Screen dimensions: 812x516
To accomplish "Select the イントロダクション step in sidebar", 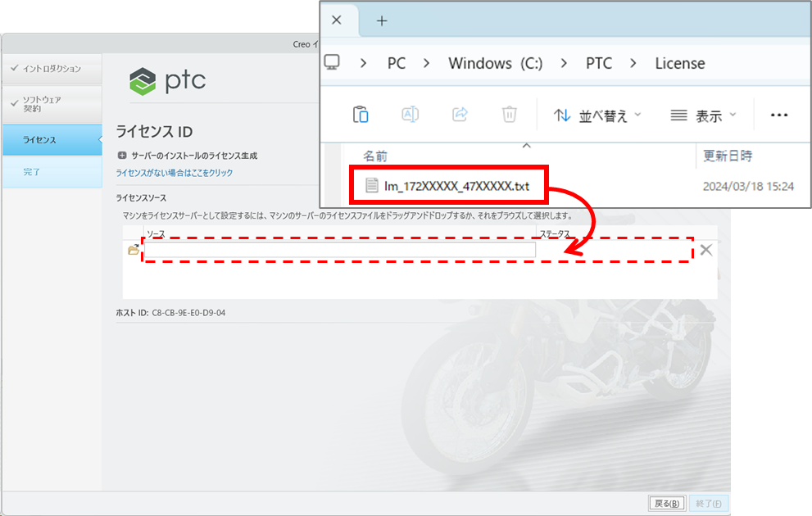I will coord(52,69).
